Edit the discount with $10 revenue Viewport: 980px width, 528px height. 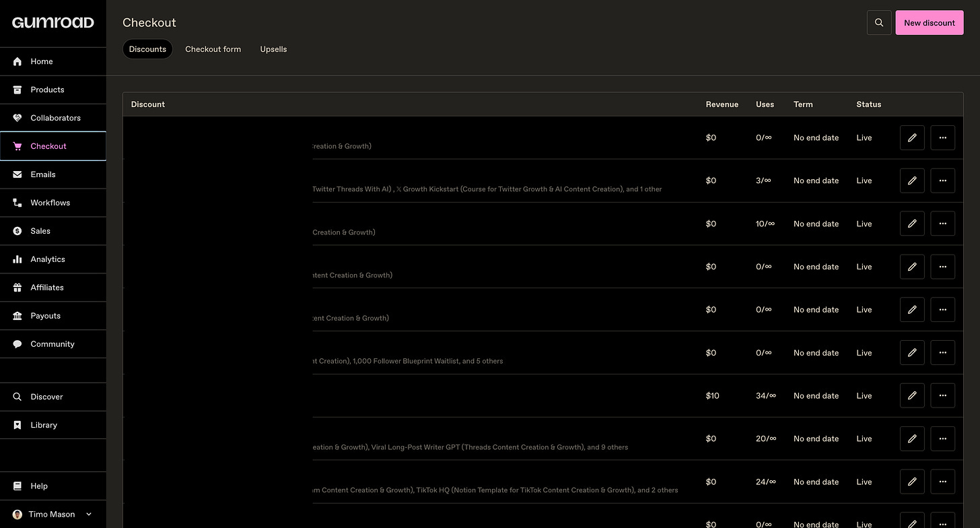coord(912,395)
